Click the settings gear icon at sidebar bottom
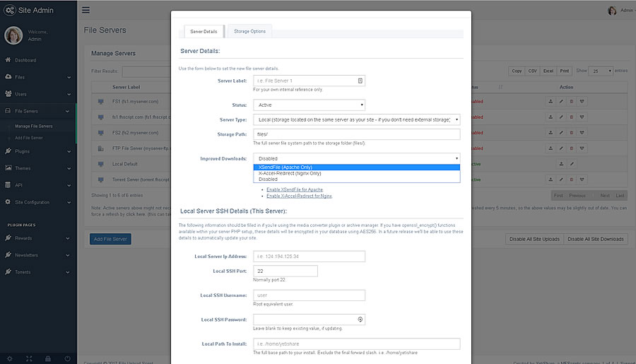This screenshot has height=364, width=636. [x=10, y=359]
